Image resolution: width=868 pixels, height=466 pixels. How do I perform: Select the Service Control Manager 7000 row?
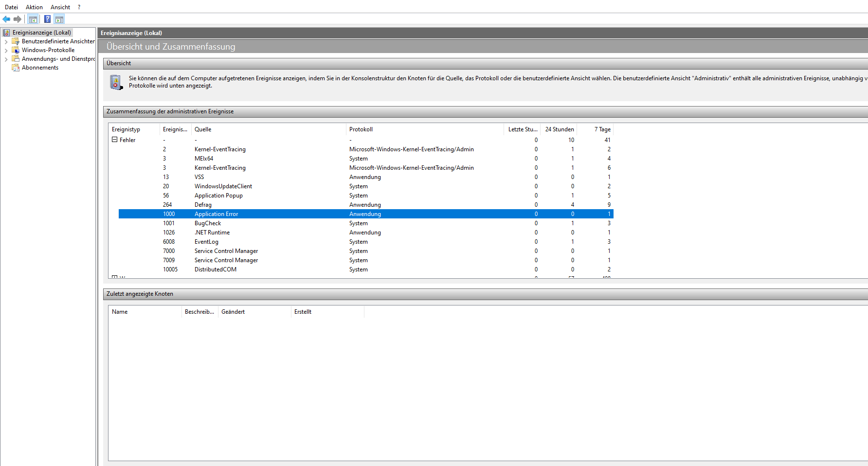click(x=366, y=251)
